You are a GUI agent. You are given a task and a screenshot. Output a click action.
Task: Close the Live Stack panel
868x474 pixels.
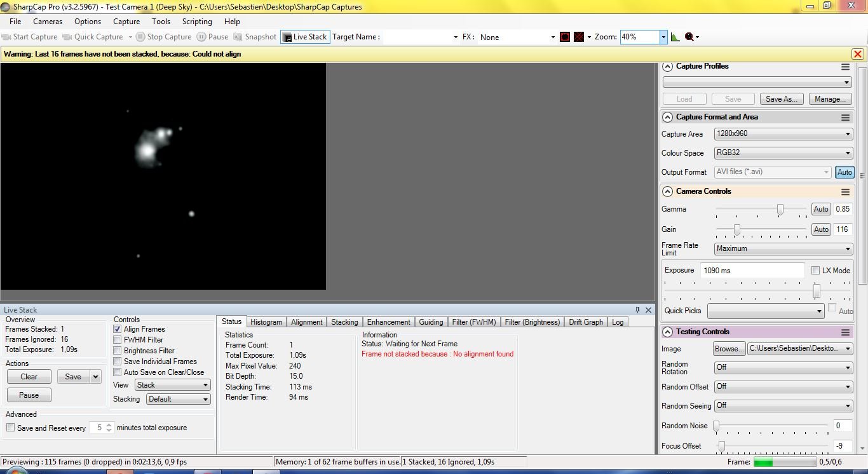click(x=648, y=310)
